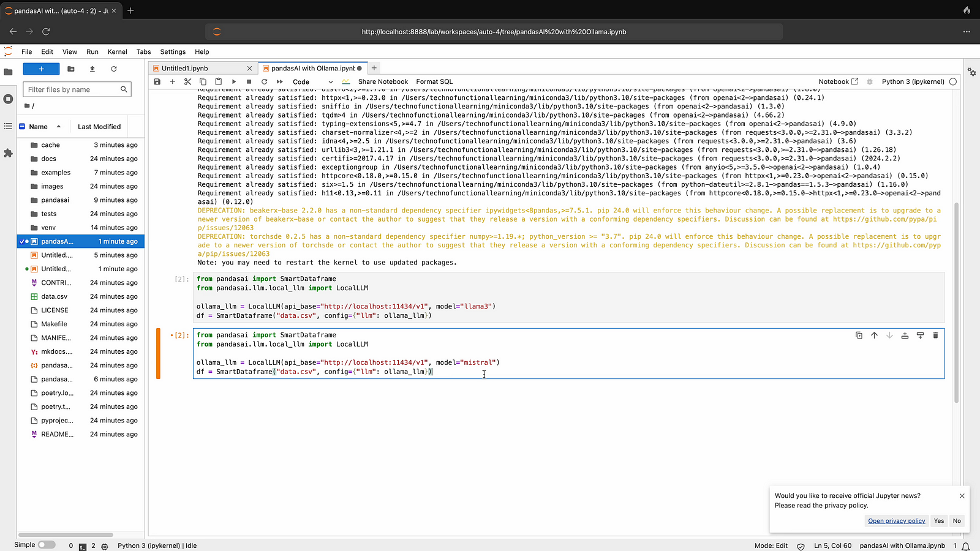This screenshot has width=980, height=551.
Task: Restart the kernel with the toolbar refresh icon
Action: 265,81
